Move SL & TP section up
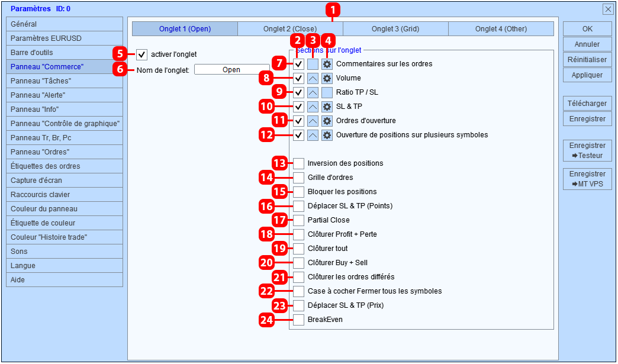The image size is (618, 364). (313, 107)
